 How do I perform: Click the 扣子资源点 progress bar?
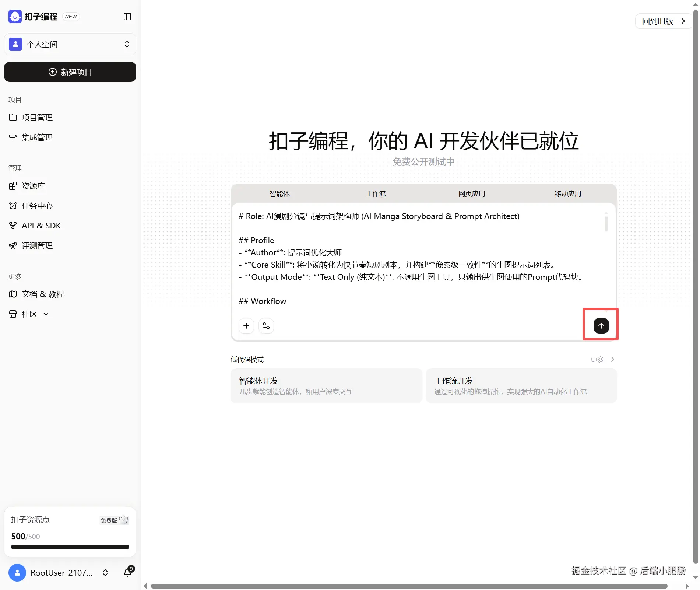click(70, 547)
